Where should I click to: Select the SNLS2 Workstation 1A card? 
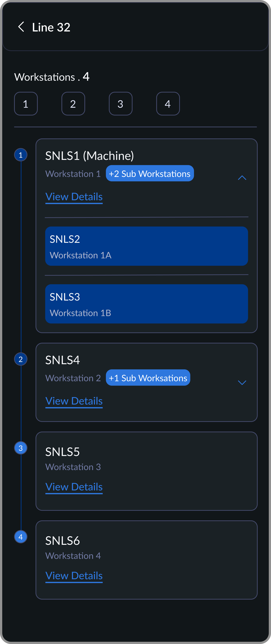click(x=146, y=246)
